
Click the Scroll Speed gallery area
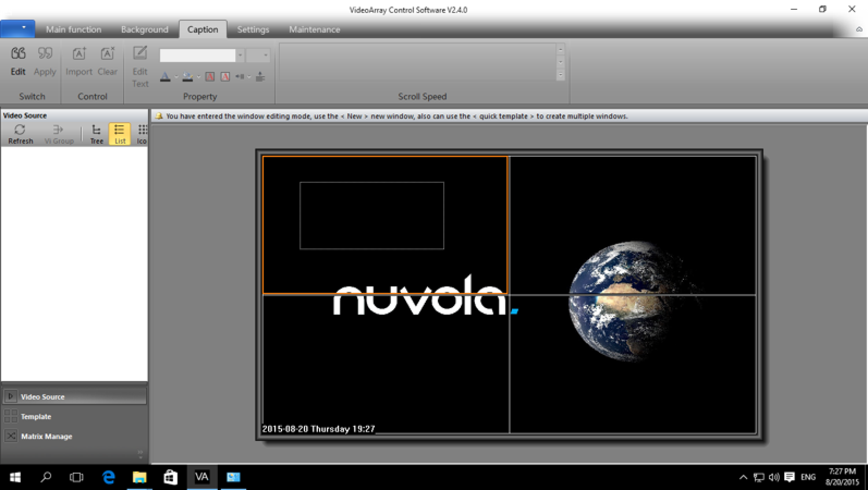pyautogui.click(x=418, y=63)
